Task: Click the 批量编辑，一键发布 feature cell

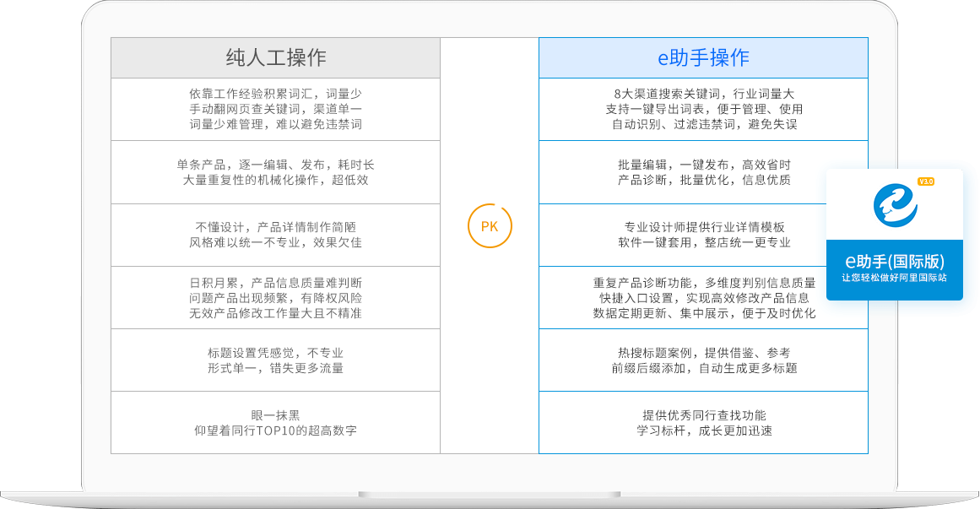Action: pyautogui.click(x=703, y=172)
